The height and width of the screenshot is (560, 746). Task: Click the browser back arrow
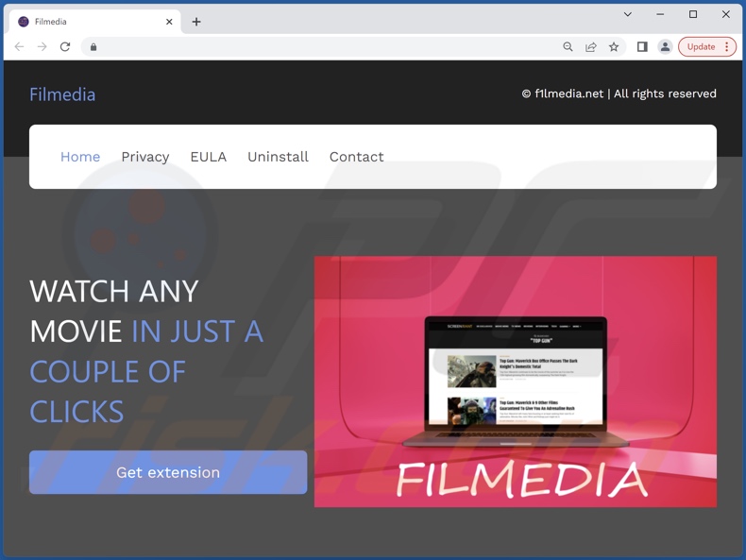19,47
